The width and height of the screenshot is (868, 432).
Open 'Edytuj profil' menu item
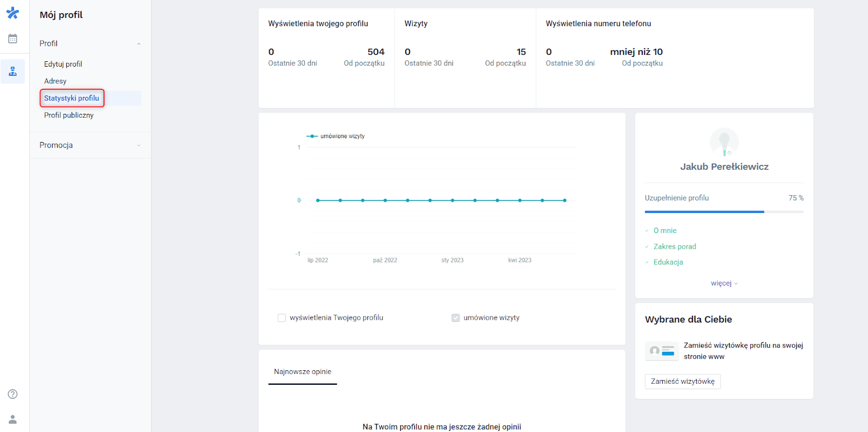pyautogui.click(x=63, y=64)
